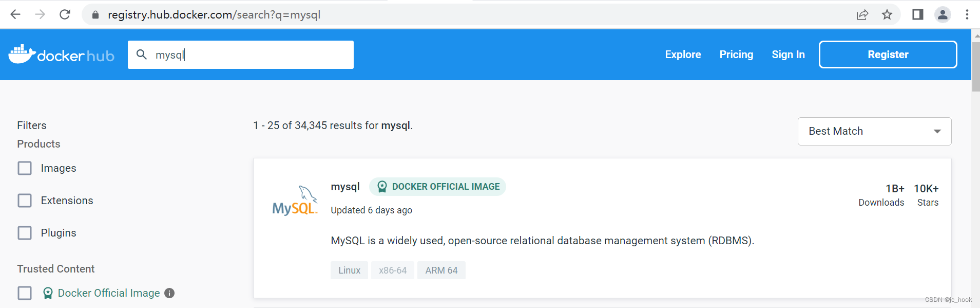Viewport: 980px width, 308px height.
Task: Open the browser three-dot menu
Action: 967,14
